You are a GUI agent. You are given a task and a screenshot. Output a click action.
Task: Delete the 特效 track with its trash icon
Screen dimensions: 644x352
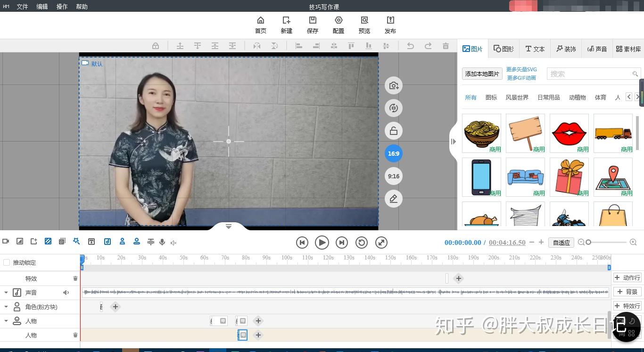(75, 278)
